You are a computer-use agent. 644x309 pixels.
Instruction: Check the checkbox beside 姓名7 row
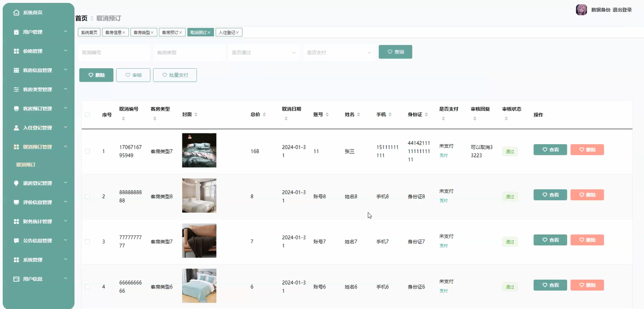[x=87, y=241]
